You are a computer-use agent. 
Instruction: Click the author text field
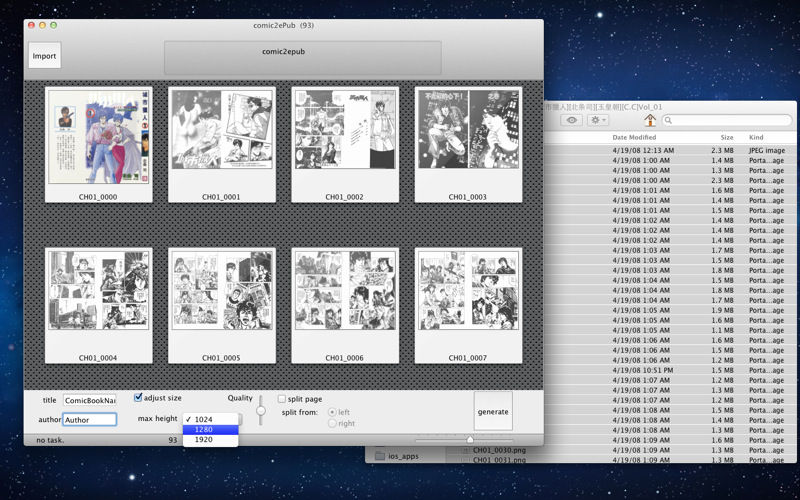[x=90, y=420]
